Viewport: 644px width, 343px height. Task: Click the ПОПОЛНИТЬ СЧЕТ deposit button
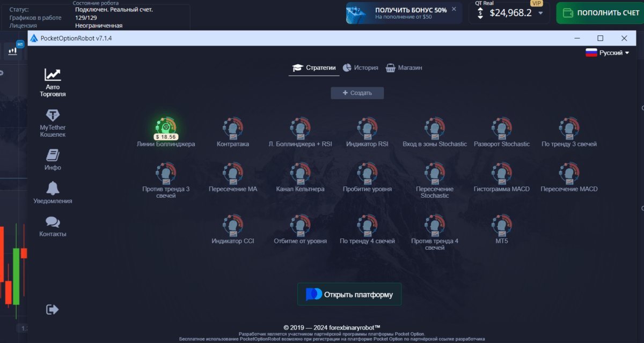pos(600,13)
